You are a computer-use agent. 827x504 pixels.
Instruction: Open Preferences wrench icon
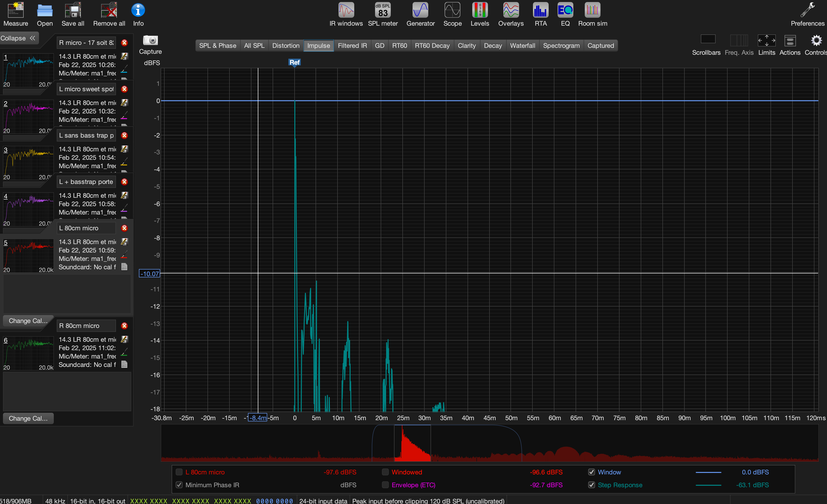click(807, 10)
